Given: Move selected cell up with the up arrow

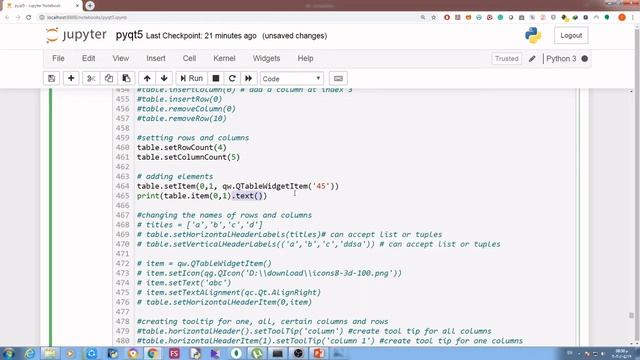Looking at the screenshot, I should [147, 78].
